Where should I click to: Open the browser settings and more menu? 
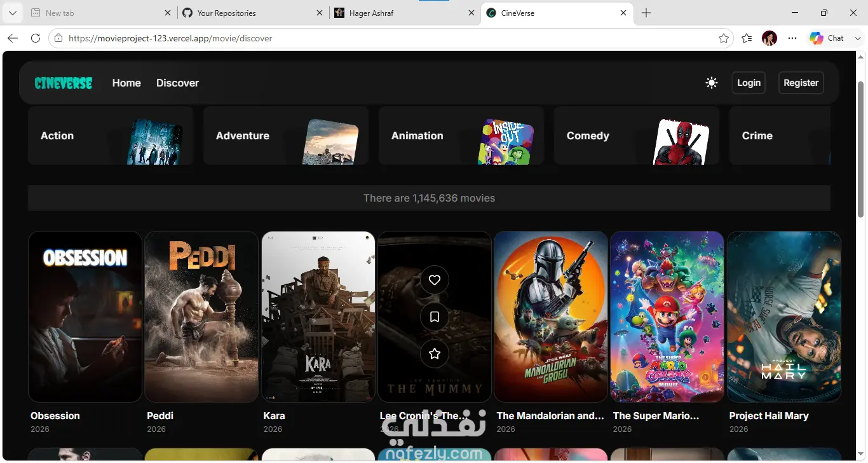[x=792, y=38]
